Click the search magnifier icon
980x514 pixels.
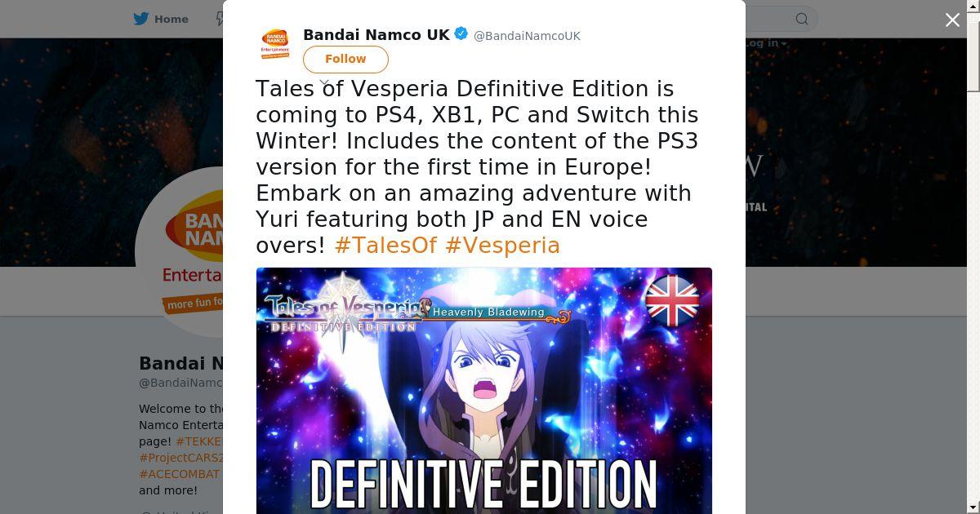pos(802,19)
